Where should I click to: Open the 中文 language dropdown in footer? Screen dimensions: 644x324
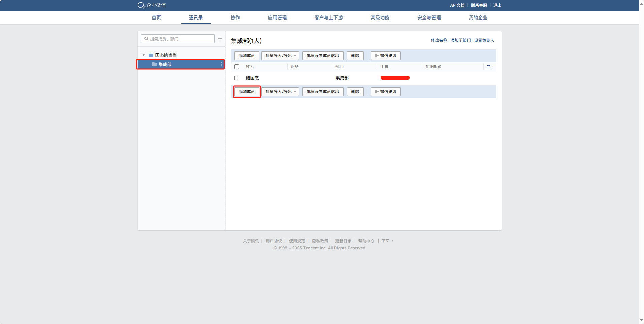(387, 241)
